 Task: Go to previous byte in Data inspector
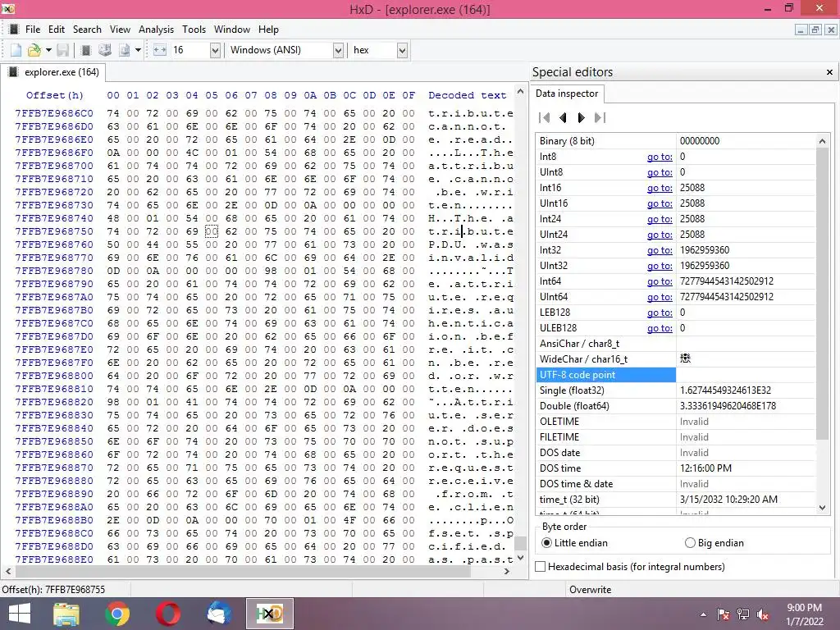(563, 117)
